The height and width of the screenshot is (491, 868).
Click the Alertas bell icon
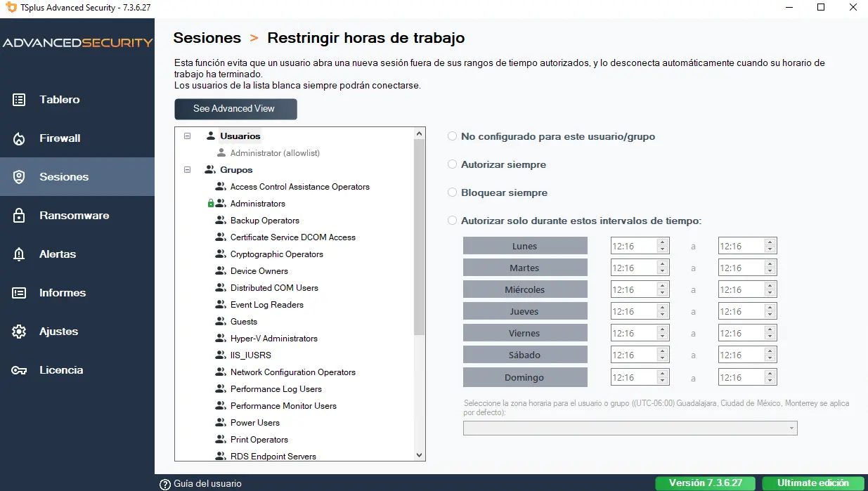pyautogui.click(x=20, y=254)
